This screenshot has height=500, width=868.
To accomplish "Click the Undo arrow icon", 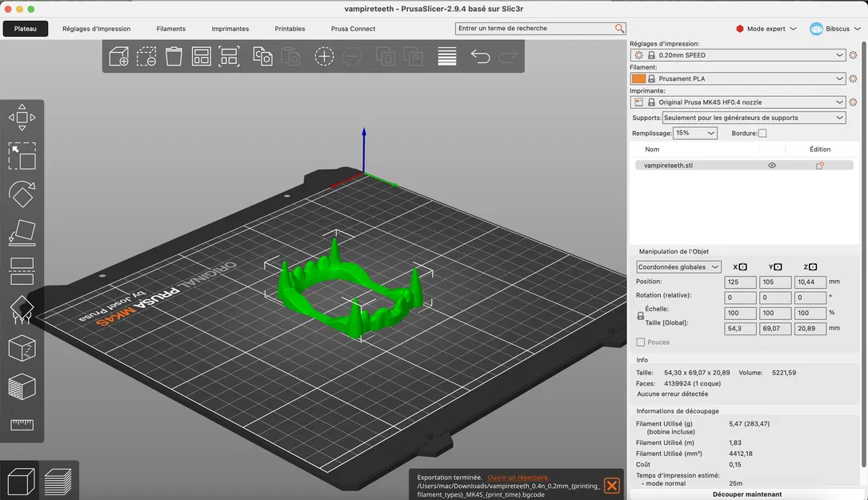I will click(480, 56).
